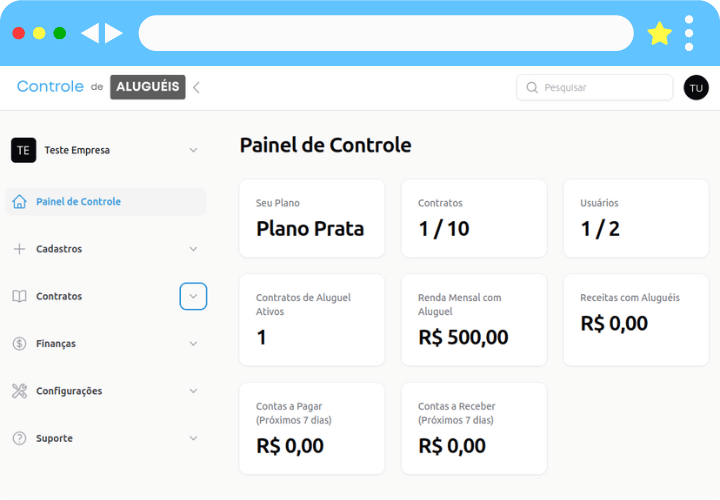This screenshot has height=500, width=720.
Task: Expand the Cadastros submenu chevron
Action: (x=193, y=249)
